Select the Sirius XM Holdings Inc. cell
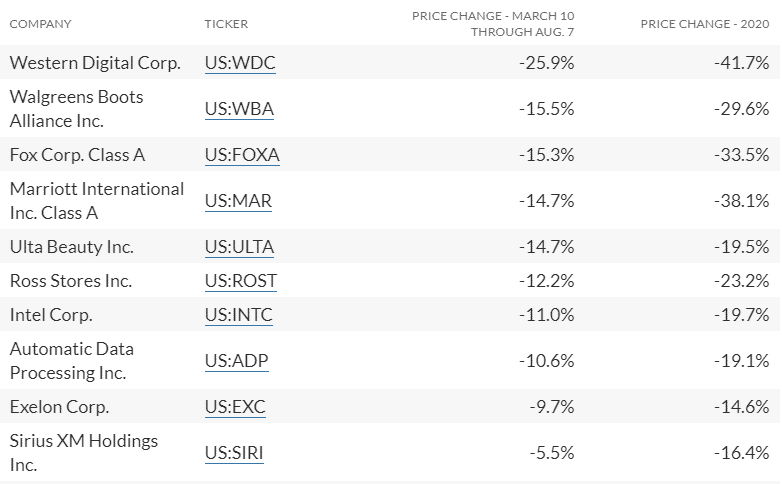 tap(84, 453)
